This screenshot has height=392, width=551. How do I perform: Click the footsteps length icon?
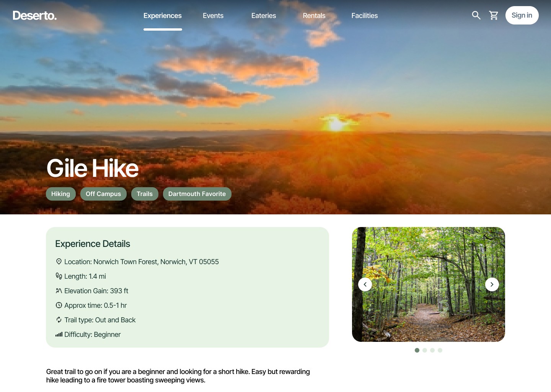click(x=59, y=276)
